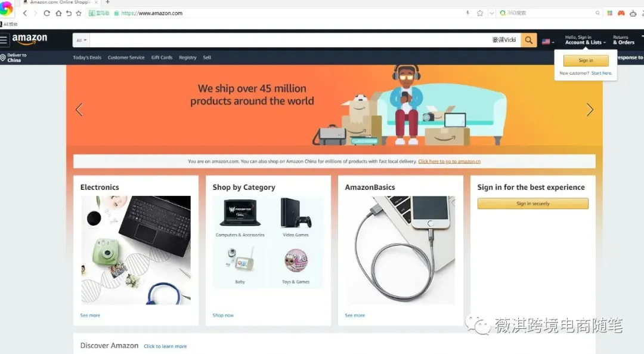Reload the page with browser refresh icon
The height and width of the screenshot is (354, 644).
(47, 13)
